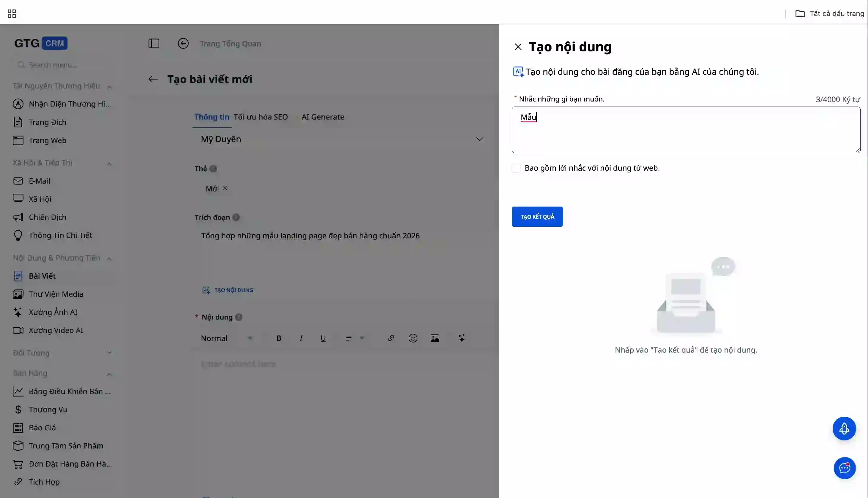This screenshot has width=868, height=498.
Task: Remove the Mới tag
Action: tap(225, 188)
